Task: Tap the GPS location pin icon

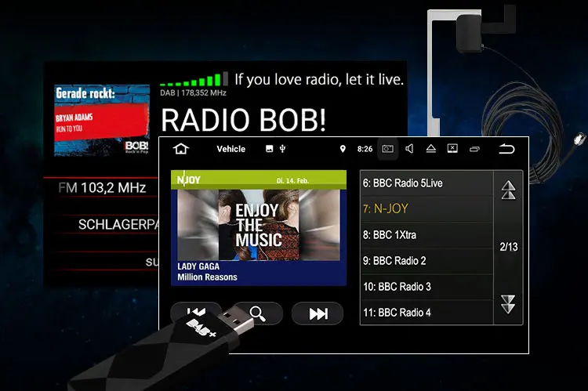Action: [343, 149]
